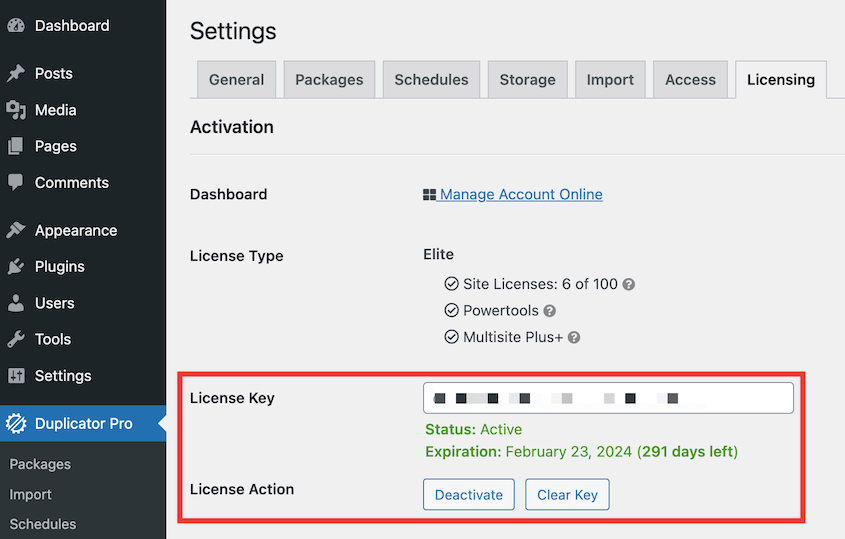Click help icon next to Site Licenses
Screen dimensions: 845x539
(628, 284)
